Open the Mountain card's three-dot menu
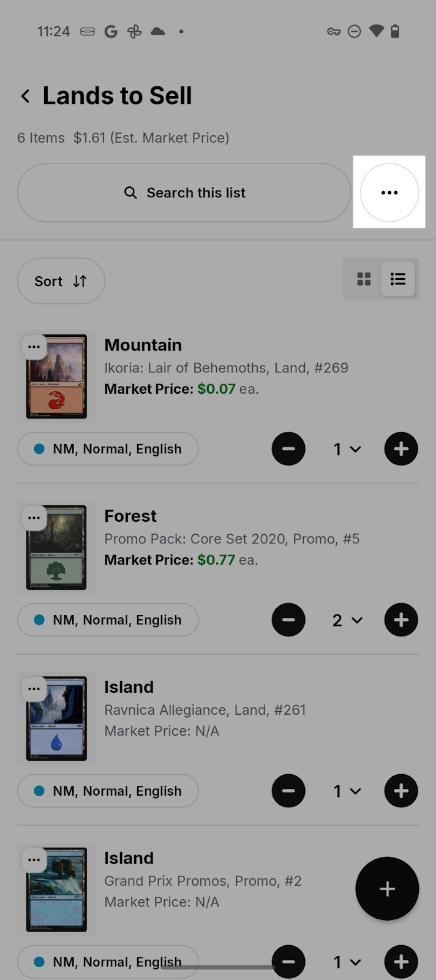 (34, 347)
